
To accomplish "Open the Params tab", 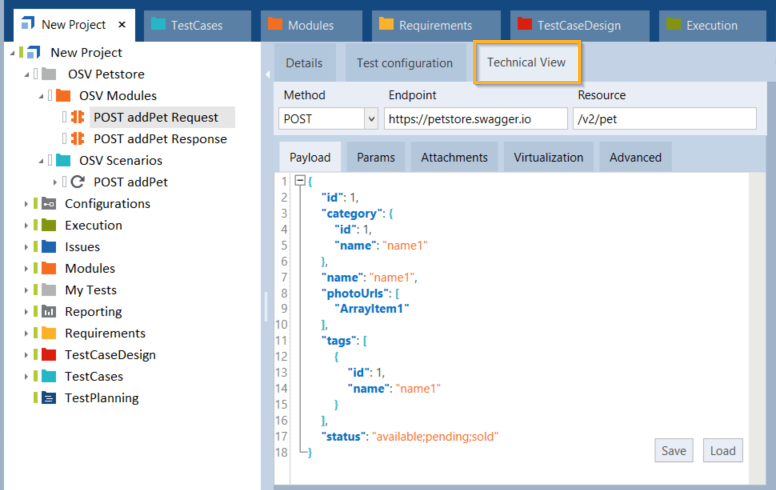I will coord(375,157).
